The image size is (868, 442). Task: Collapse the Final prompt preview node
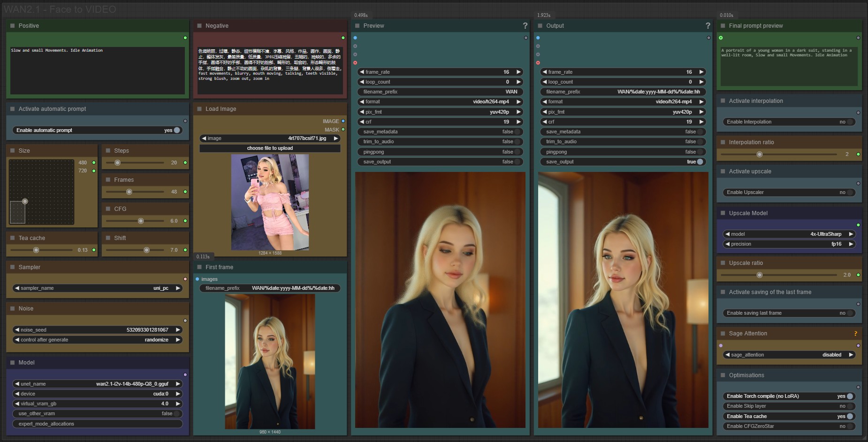723,26
